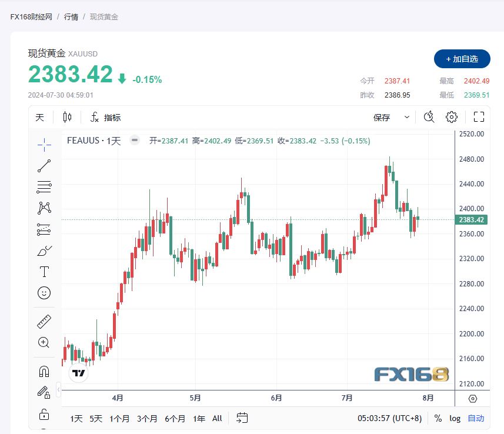Open the 指标 indicators menu

[106, 117]
